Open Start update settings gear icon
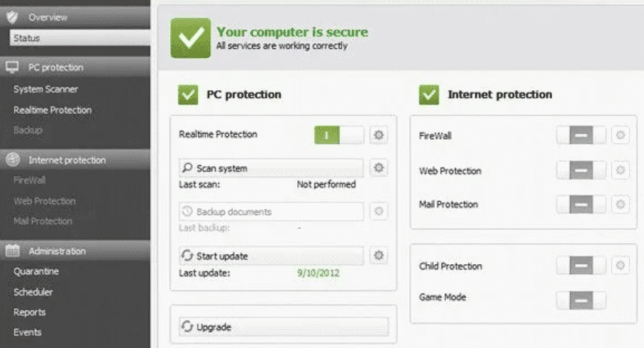Image resolution: width=644 pixels, height=348 pixels. pos(378,255)
